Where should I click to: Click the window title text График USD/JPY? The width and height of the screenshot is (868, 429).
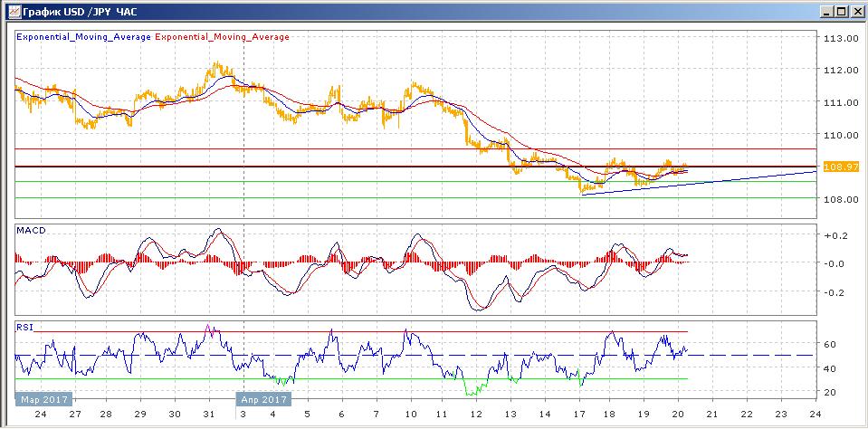(74, 12)
